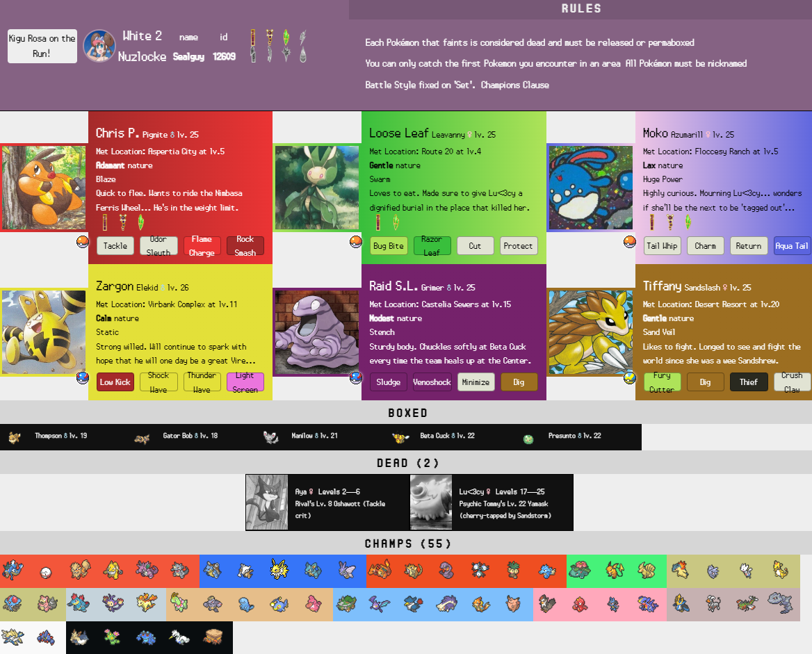Click the 'CHAMPS (55)' heading

pos(407,543)
